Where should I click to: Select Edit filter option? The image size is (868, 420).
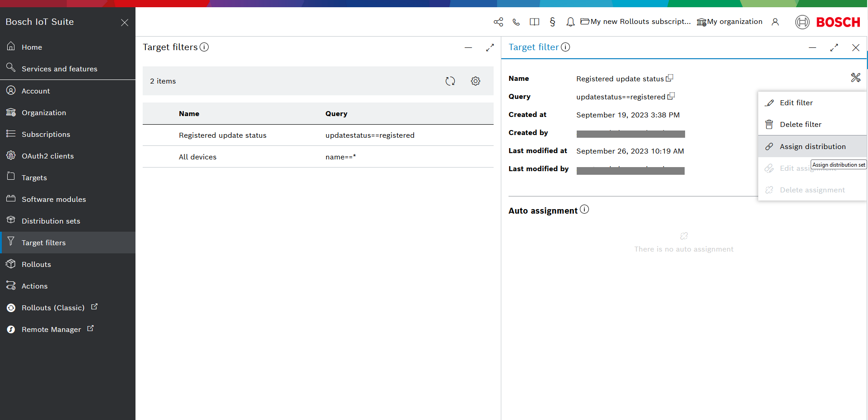(796, 103)
